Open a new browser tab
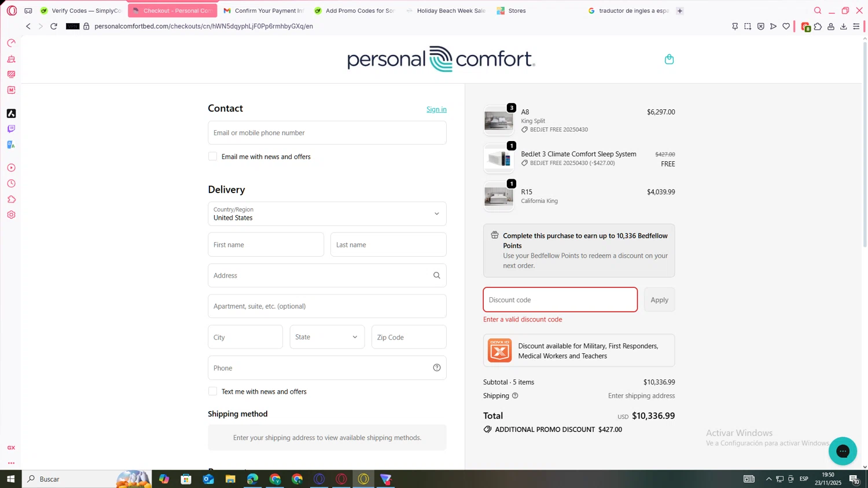 (x=680, y=10)
